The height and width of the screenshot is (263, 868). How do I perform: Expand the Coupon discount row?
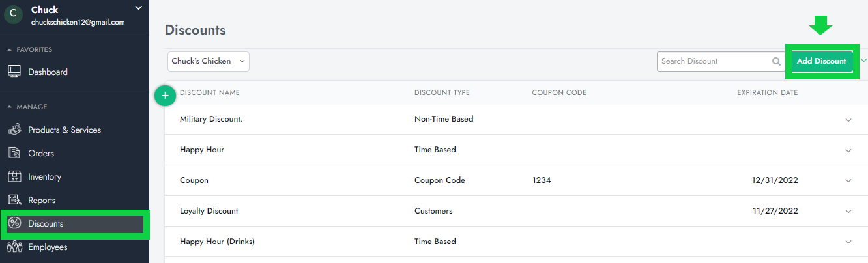pyautogui.click(x=848, y=180)
